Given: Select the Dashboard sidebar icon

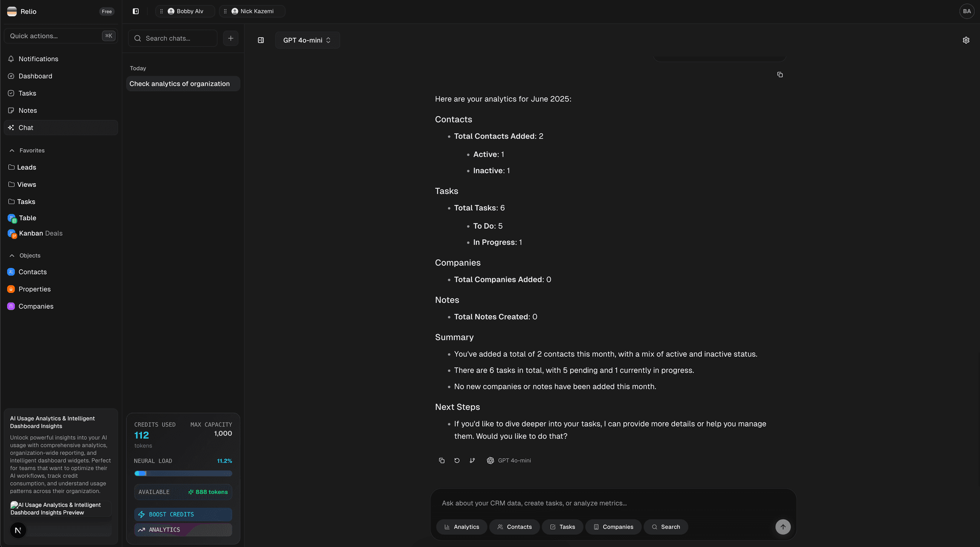Looking at the screenshot, I should 11,76.
